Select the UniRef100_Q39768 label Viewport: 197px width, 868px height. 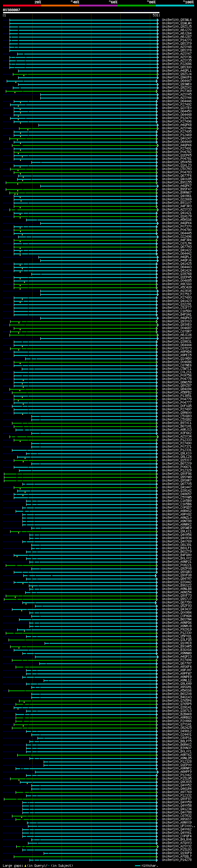point(177,274)
